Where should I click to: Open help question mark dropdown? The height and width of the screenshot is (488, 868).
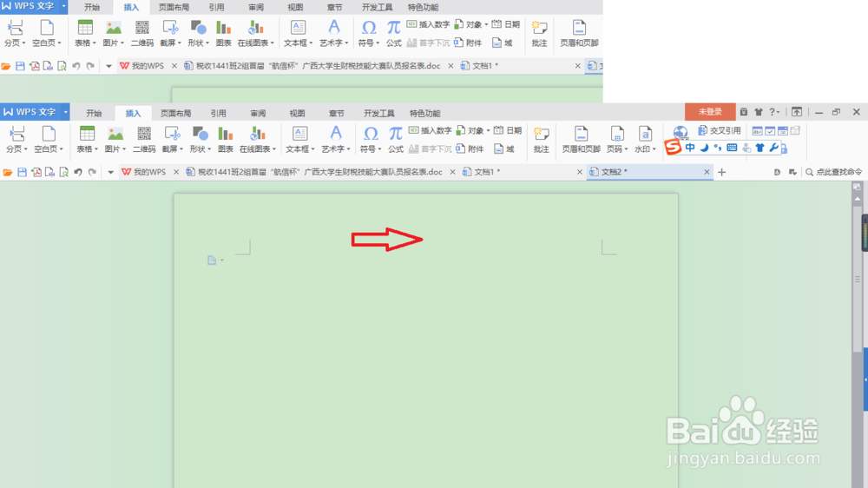pyautogui.click(x=774, y=112)
